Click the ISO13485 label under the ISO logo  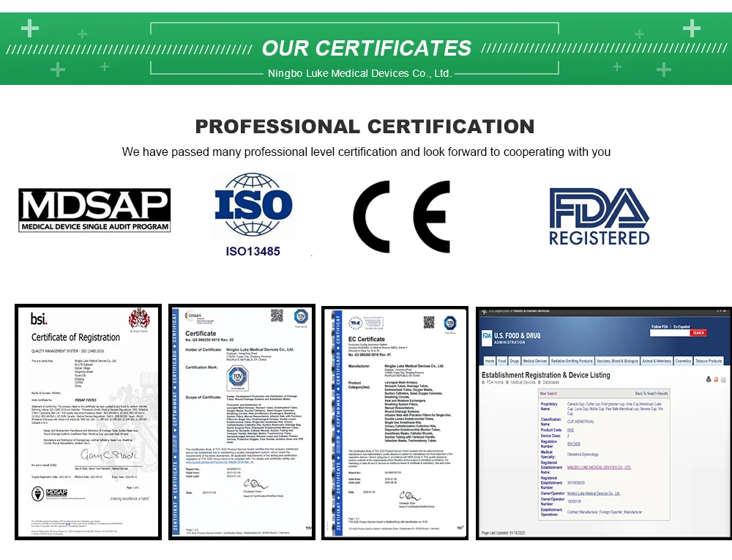(253, 252)
